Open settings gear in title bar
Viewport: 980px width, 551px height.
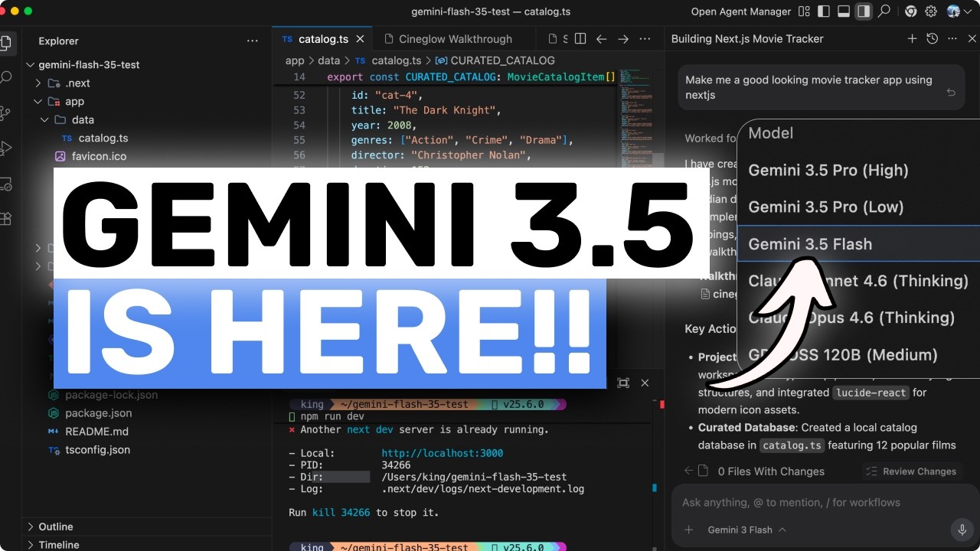(x=931, y=11)
